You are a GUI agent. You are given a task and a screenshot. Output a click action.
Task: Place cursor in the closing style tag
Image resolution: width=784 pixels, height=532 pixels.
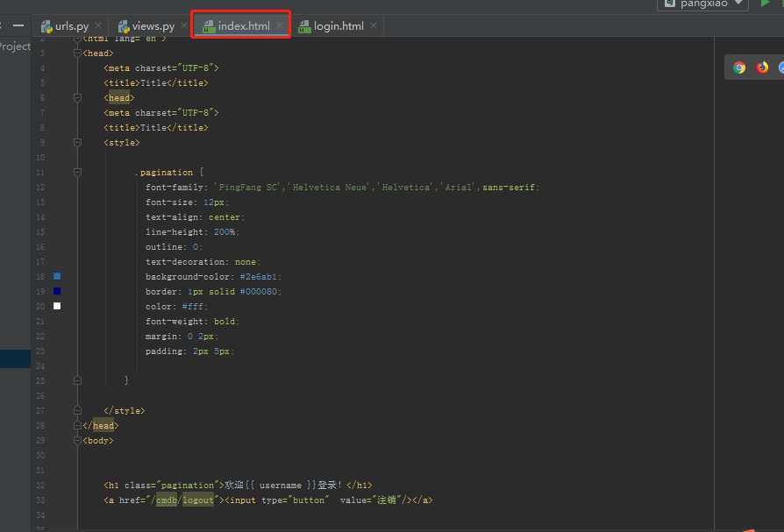tap(124, 411)
